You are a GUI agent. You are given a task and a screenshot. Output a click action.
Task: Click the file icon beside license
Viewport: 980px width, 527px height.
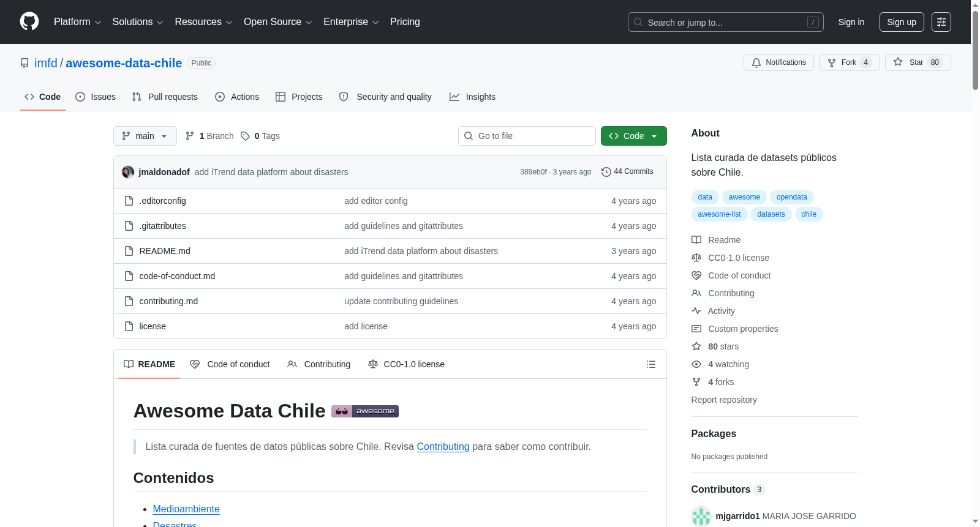pyautogui.click(x=129, y=326)
